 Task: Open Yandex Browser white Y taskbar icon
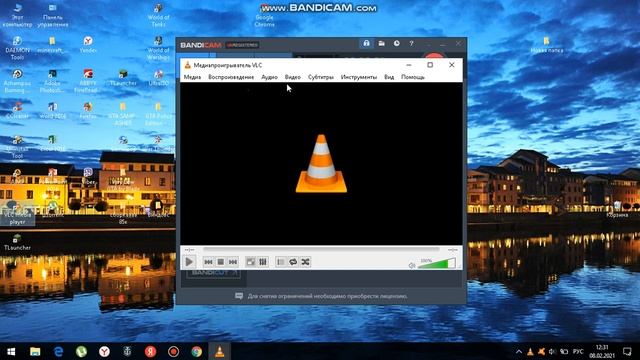pyautogui.click(x=104, y=351)
